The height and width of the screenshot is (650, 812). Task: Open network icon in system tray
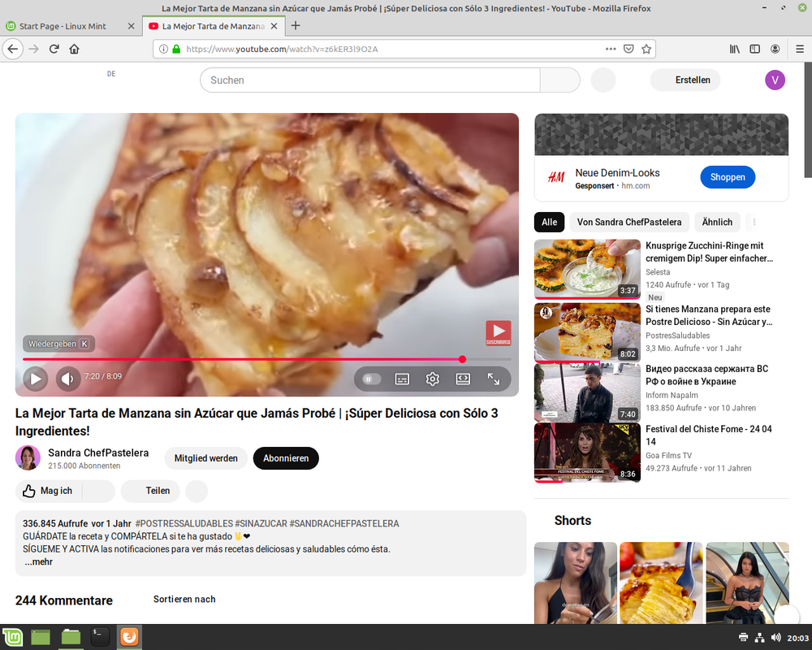point(759,638)
